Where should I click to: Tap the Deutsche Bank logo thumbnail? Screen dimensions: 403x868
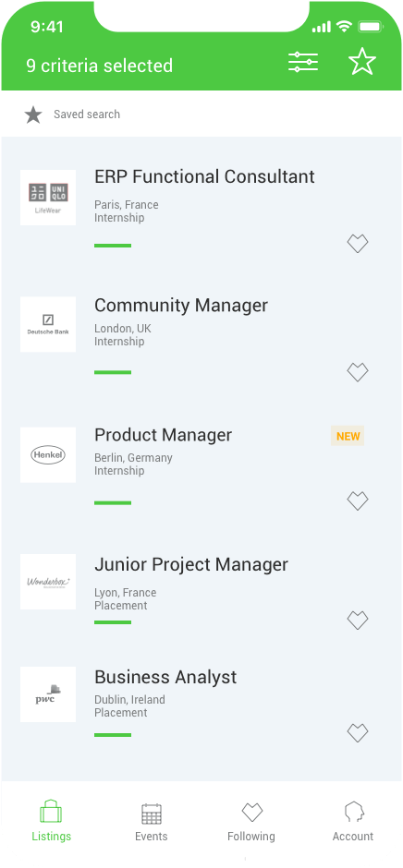click(x=48, y=324)
